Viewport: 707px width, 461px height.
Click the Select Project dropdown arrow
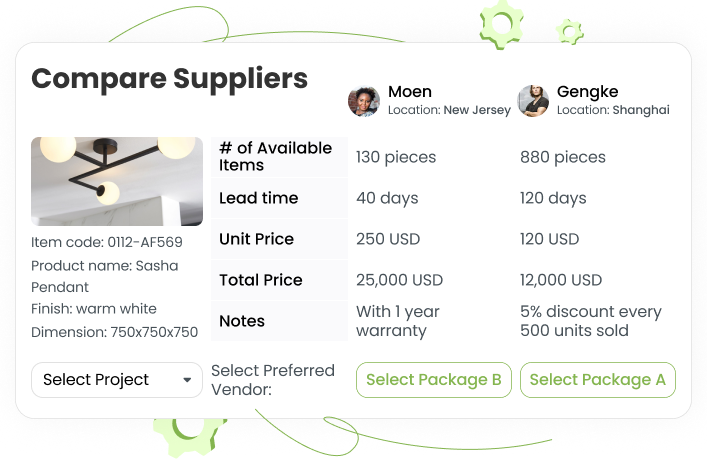(187, 380)
